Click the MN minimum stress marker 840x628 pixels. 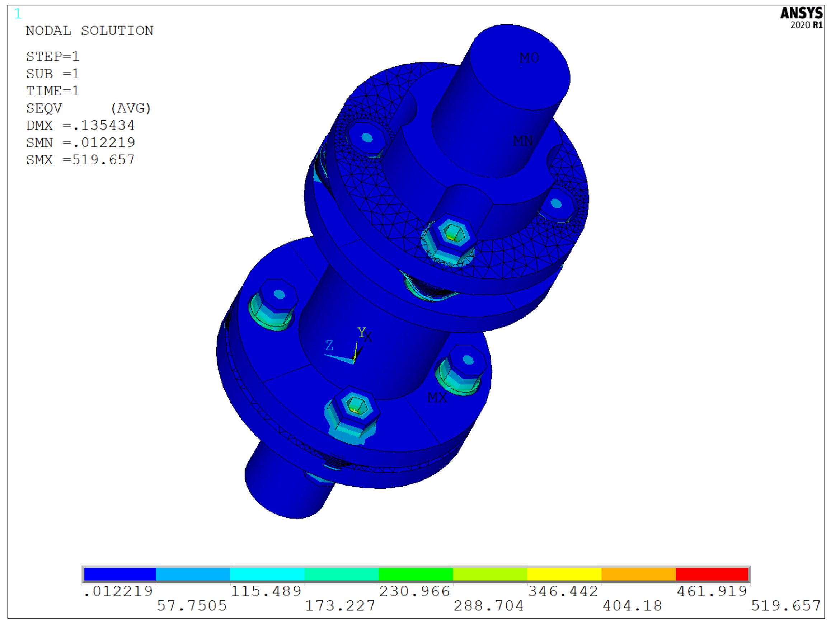(x=523, y=141)
